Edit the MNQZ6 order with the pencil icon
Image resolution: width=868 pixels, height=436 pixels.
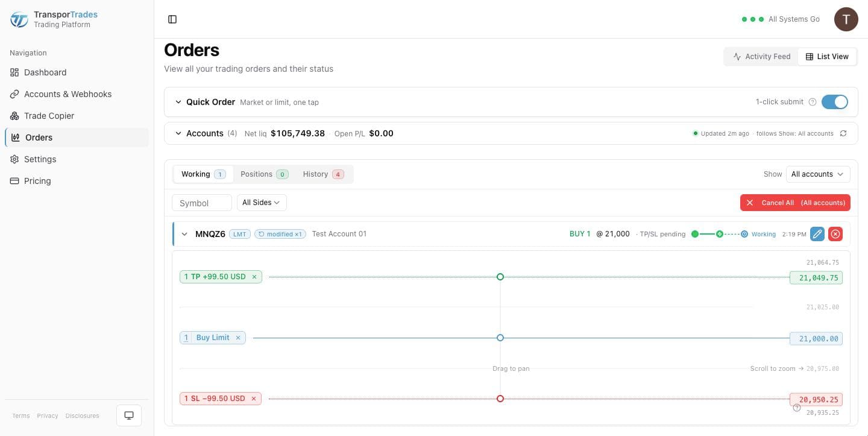click(817, 234)
